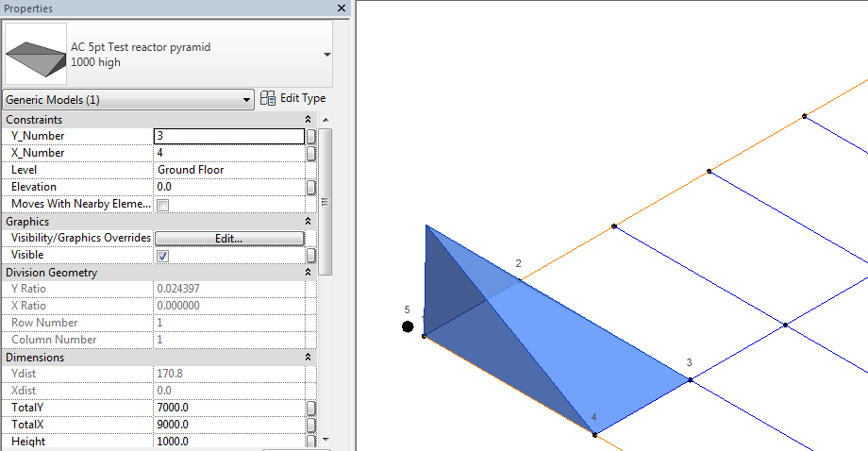This screenshot has width=868, height=451.
Task: Click the Xdist label
Action: click(x=24, y=391)
